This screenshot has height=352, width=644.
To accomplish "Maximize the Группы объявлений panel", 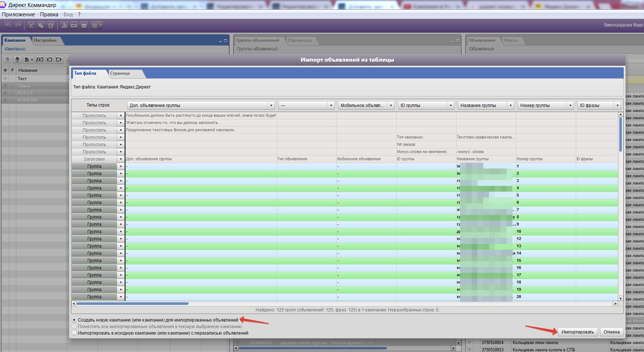I will click(x=457, y=41).
